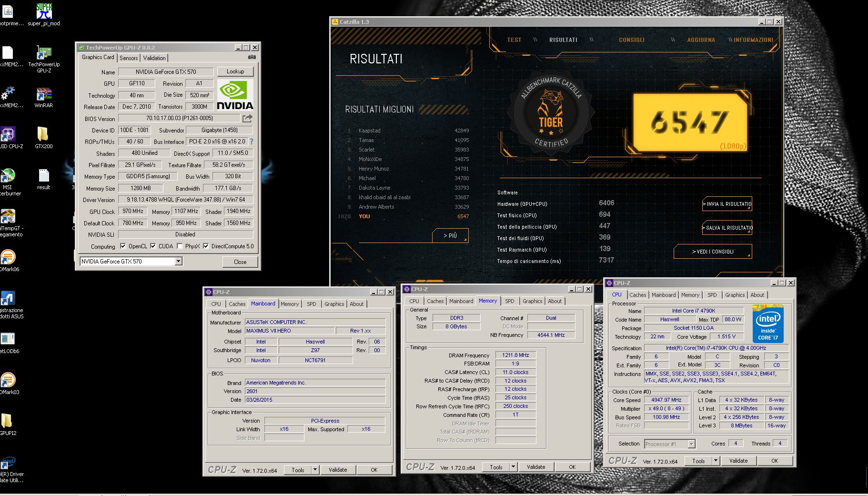Click Validate in the Mainboard CPU-Z window
Screen dimensions: 868x496
[338, 470]
